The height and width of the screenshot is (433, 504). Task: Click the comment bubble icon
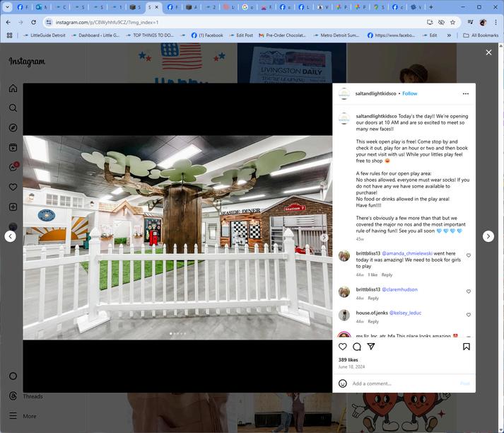[357, 347]
